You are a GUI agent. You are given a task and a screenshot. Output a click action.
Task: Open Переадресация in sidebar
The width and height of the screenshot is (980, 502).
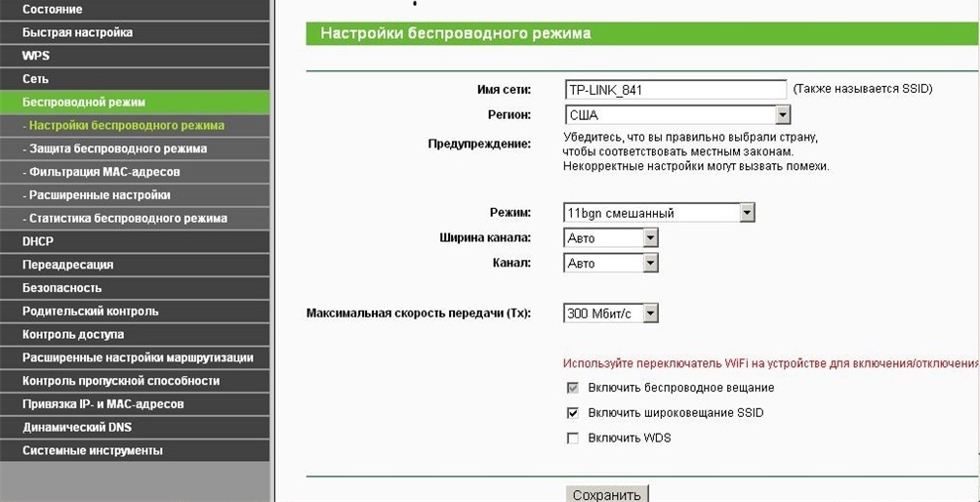tap(135, 265)
